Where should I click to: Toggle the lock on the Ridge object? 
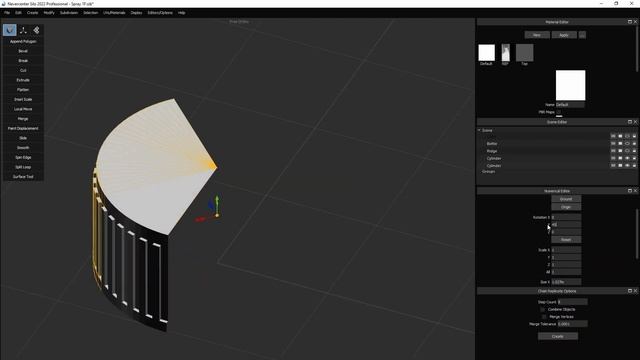click(x=634, y=151)
